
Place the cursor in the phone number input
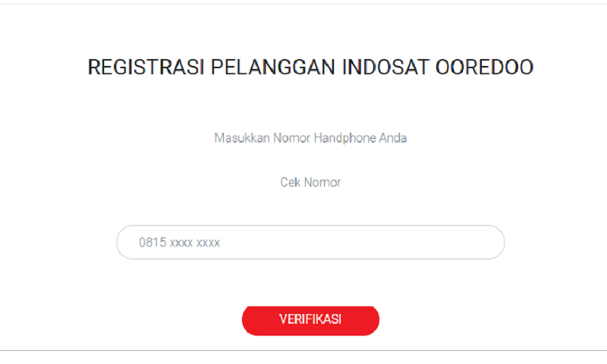coord(310,243)
